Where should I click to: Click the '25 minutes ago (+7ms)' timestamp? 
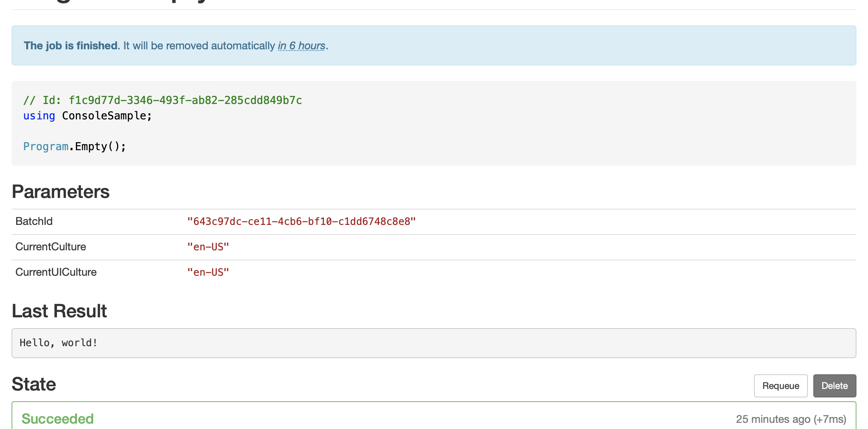pyautogui.click(x=791, y=419)
